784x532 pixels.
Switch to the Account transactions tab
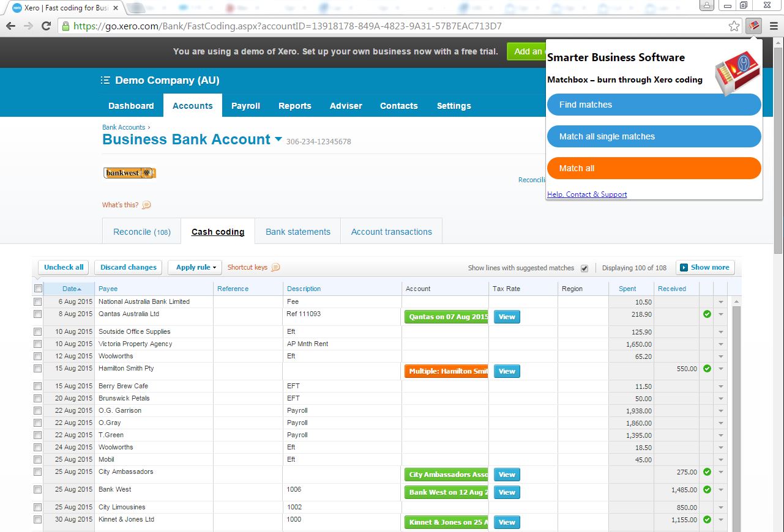click(x=392, y=232)
